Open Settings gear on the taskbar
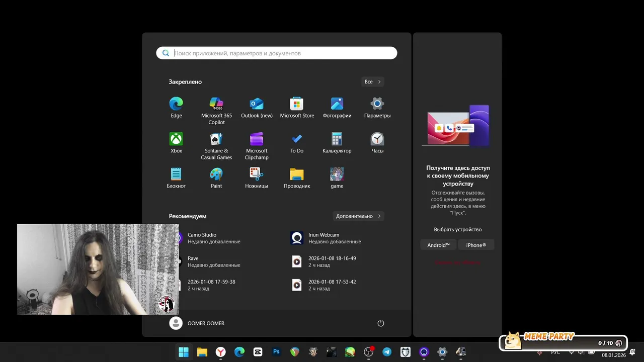 pos(442,352)
